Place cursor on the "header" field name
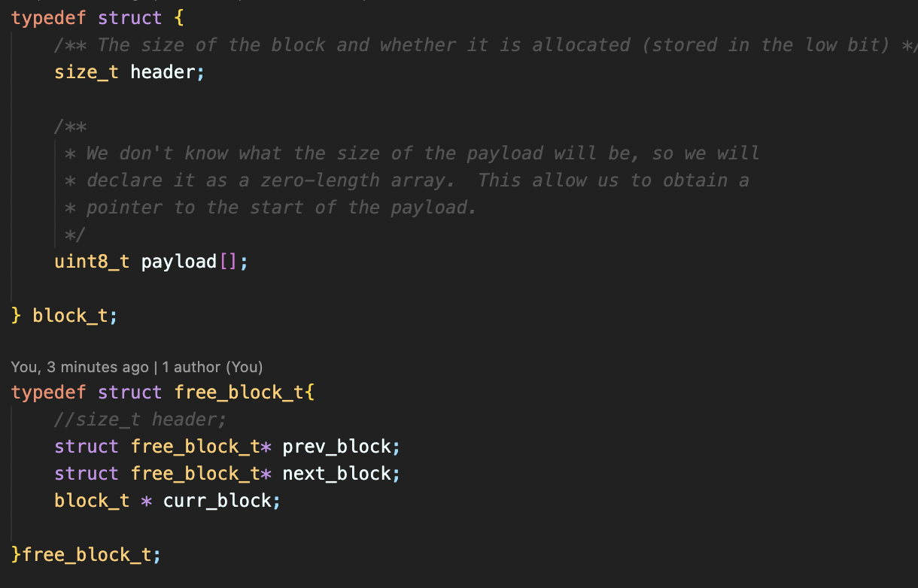 [163, 72]
